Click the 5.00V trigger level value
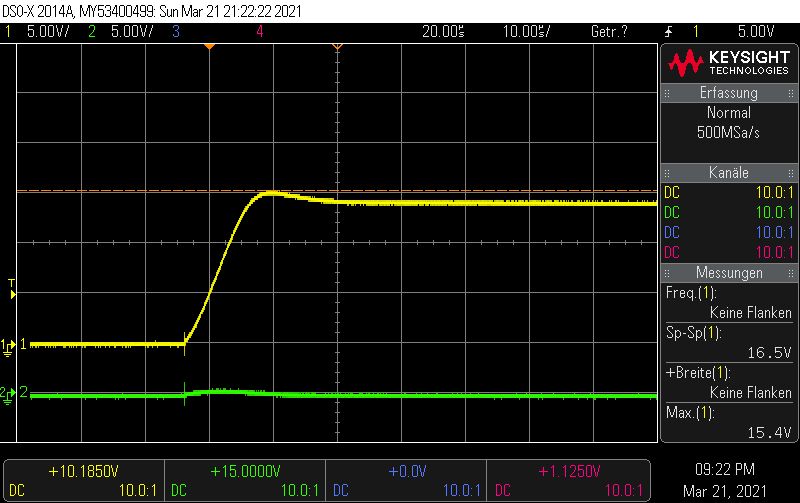Screen dimensions: 800x503 coord(756,32)
